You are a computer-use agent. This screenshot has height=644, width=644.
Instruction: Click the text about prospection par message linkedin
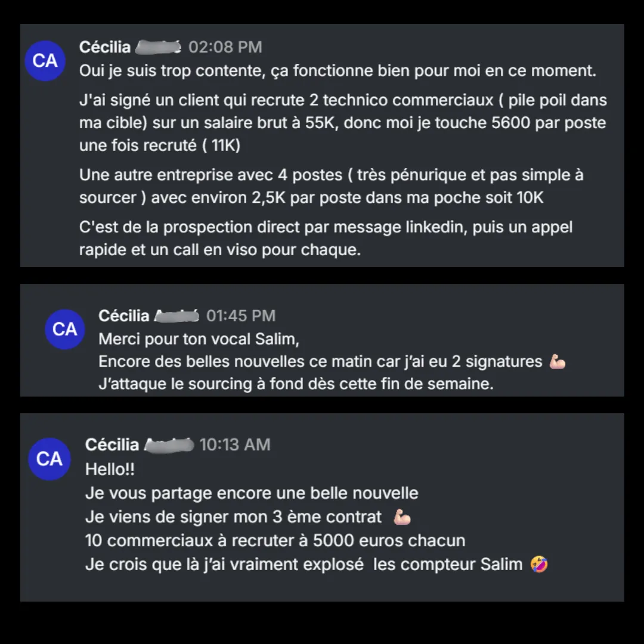pos(326,238)
